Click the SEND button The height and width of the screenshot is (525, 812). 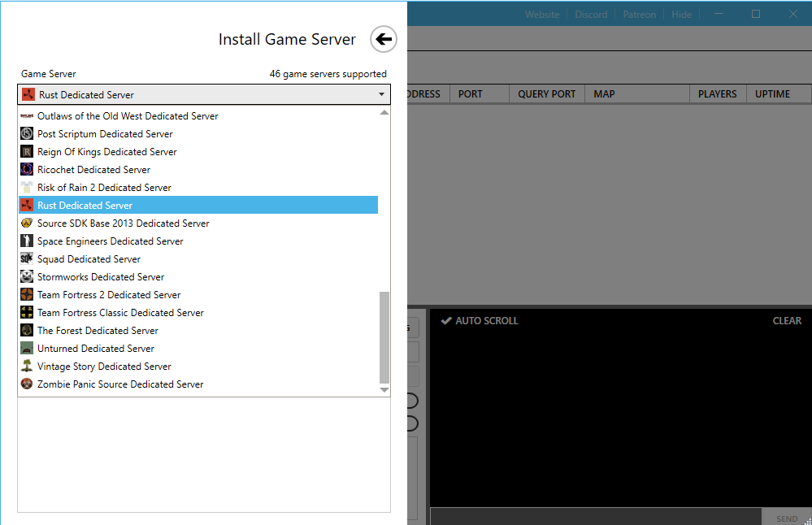pyautogui.click(x=786, y=518)
